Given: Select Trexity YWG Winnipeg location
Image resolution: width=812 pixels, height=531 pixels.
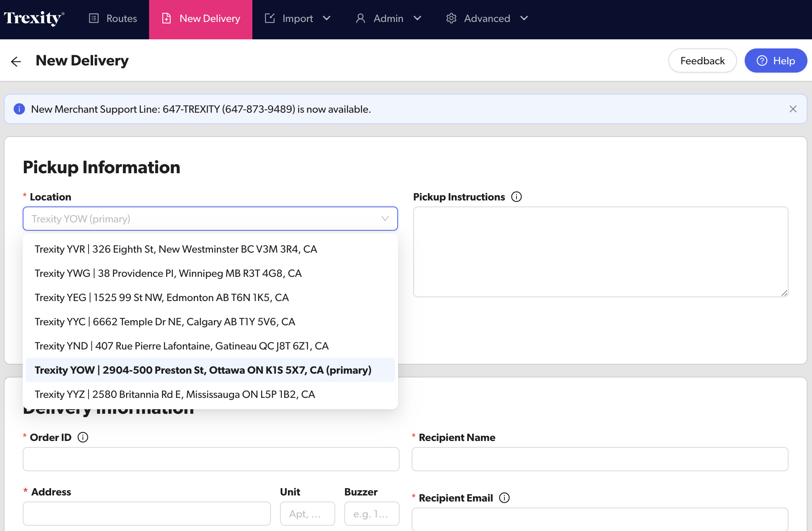Looking at the screenshot, I should pyautogui.click(x=210, y=273).
